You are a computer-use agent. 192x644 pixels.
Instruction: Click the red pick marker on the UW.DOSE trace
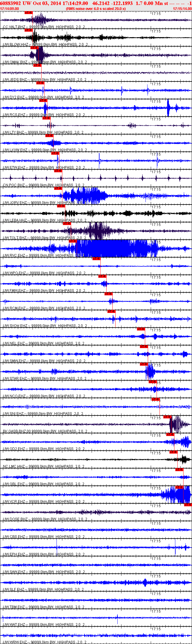(188, 505)
